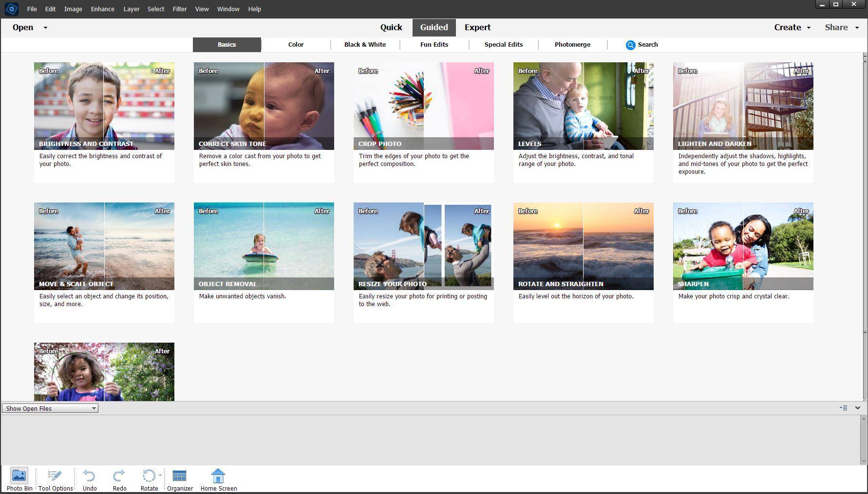This screenshot has height=494, width=868.
Task: Collapse the photo bin with the chevron
Action: 858,408
